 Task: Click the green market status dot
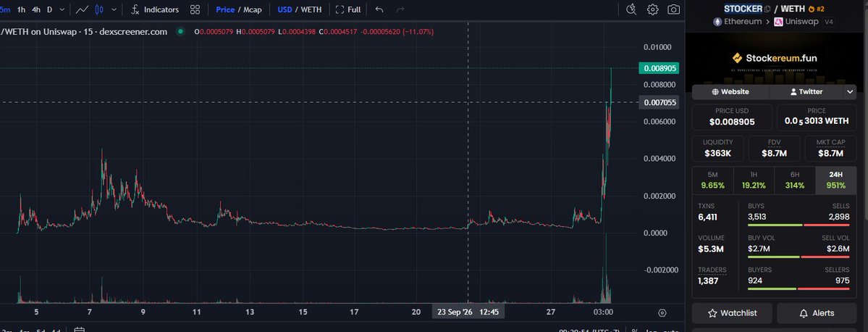(x=180, y=32)
